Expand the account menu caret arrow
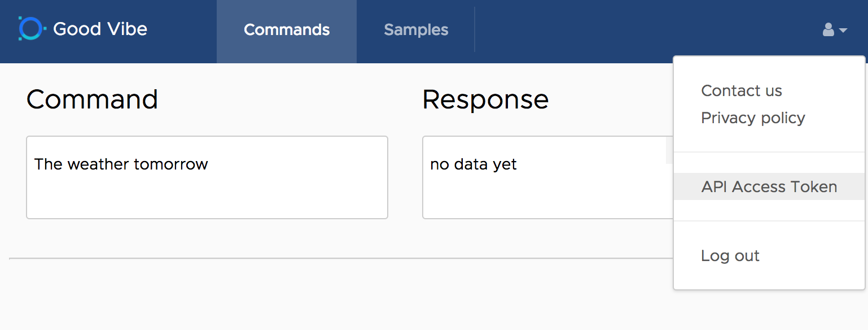The width and height of the screenshot is (868, 330). click(843, 31)
